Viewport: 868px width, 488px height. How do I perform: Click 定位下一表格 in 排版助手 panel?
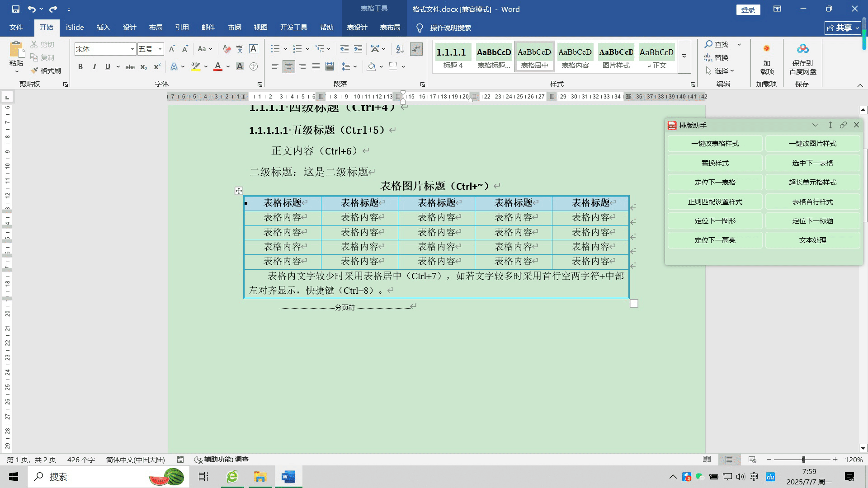click(715, 183)
